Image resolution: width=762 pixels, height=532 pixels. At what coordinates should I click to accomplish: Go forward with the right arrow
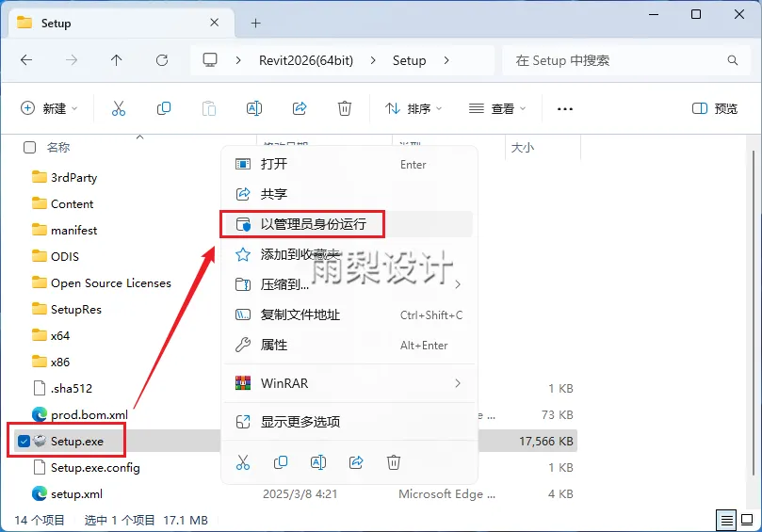click(x=72, y=60)
